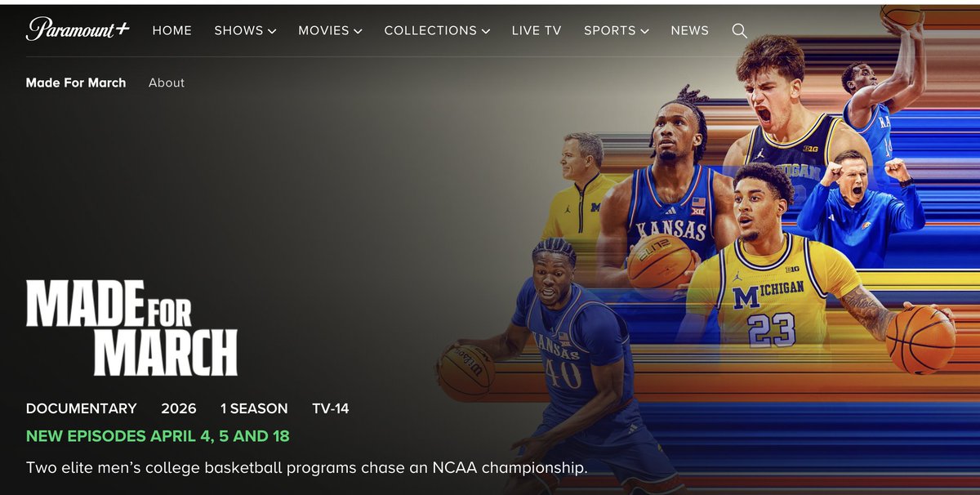Switch to the About tab
This screenshot has height=495, width=980.
pos(167,82)
